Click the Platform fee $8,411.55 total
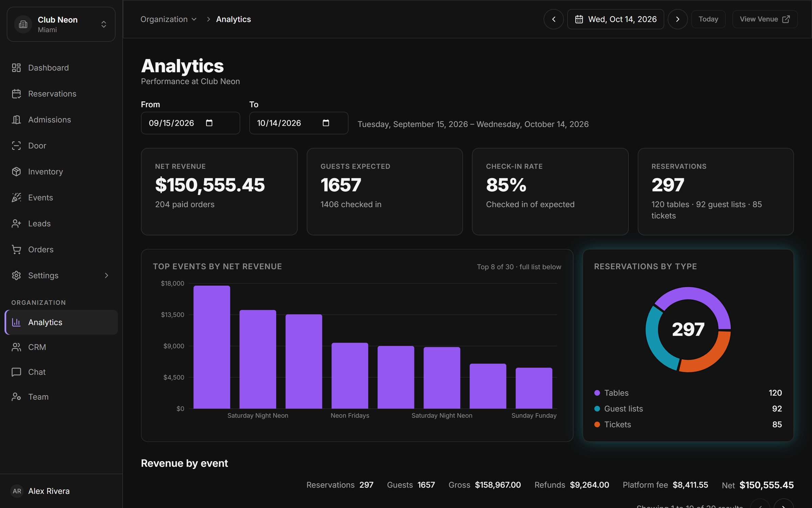Viewport: 812px width, 508px height. click(x=665, y=485)
